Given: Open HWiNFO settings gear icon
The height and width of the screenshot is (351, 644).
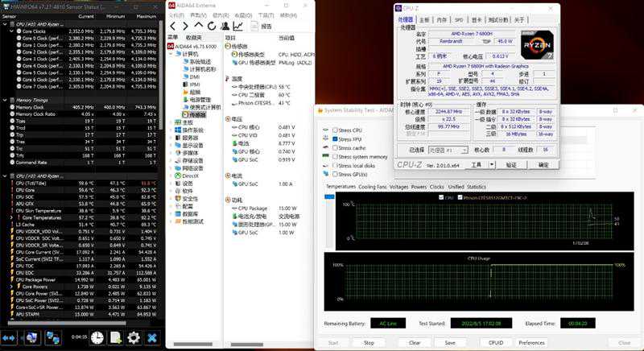Looking at the screenshot, I should tap(133, 337).
